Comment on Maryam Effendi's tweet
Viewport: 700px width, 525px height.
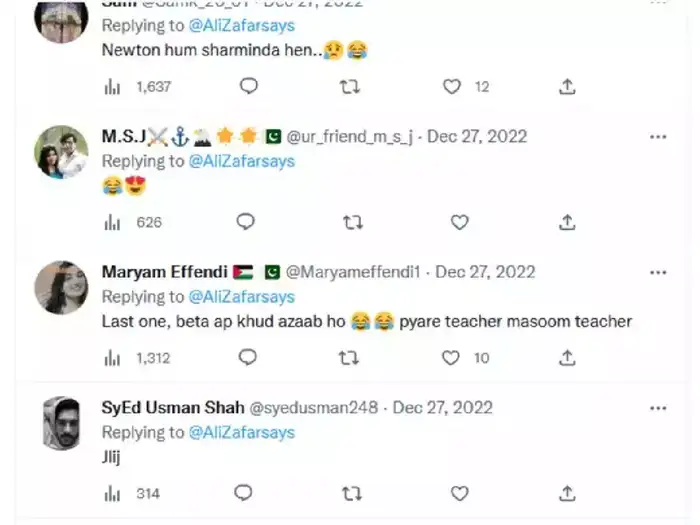point(247,357)
